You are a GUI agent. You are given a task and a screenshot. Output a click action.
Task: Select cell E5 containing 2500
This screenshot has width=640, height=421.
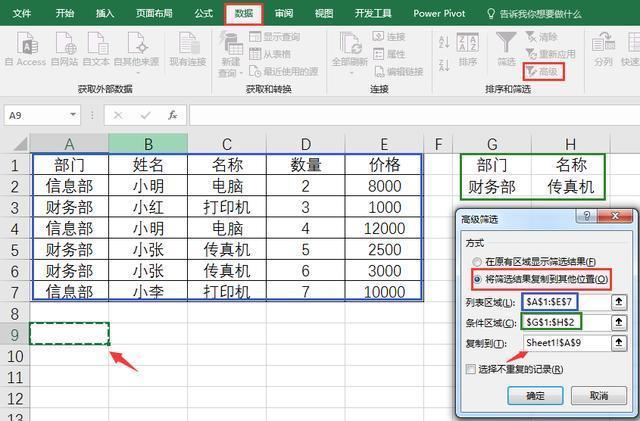click(x=384, y=249)
